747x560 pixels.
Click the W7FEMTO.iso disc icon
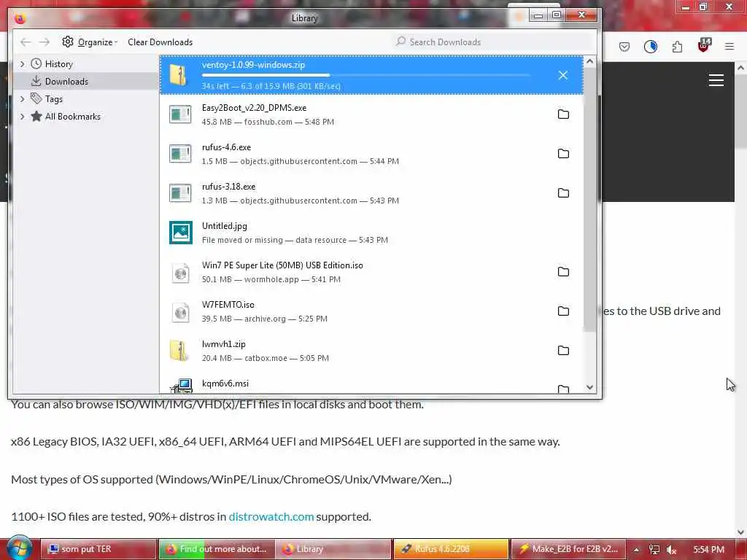[181, 311]
